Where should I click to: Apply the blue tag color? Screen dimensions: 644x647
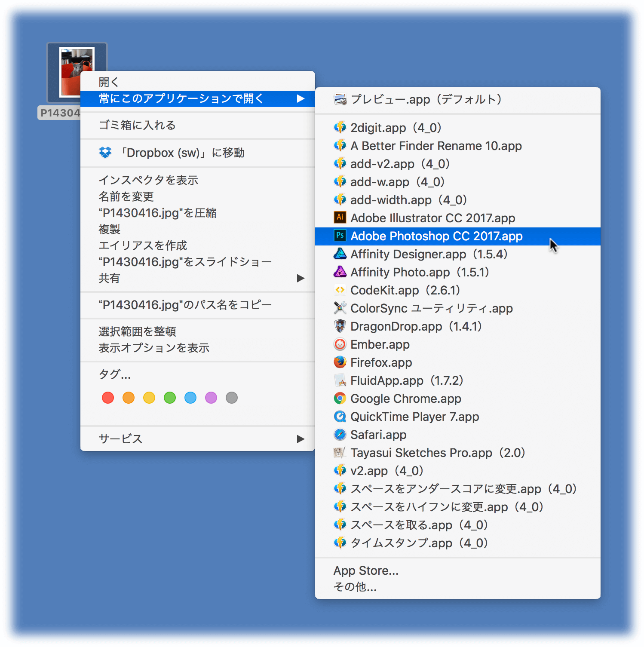click(190, 398)
